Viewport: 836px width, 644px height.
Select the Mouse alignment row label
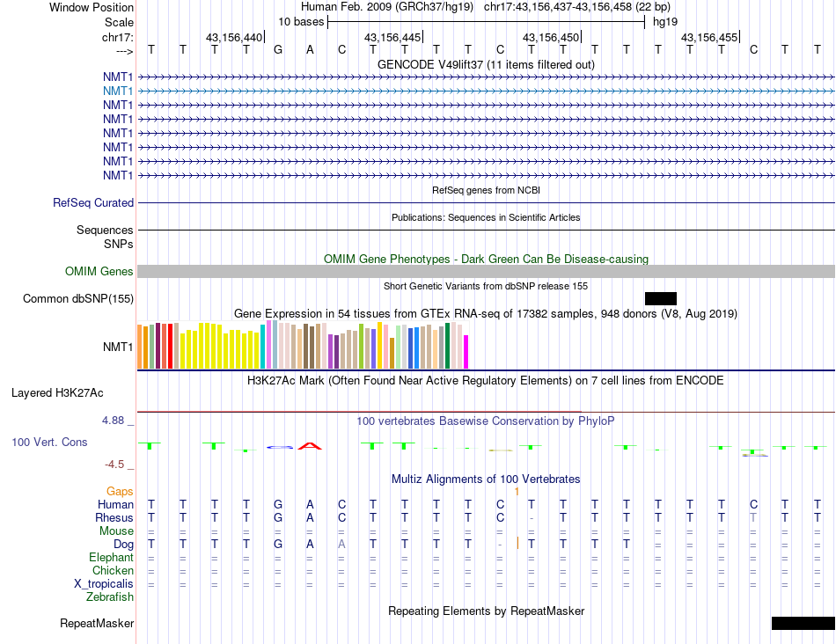click(x=117, y=531)
